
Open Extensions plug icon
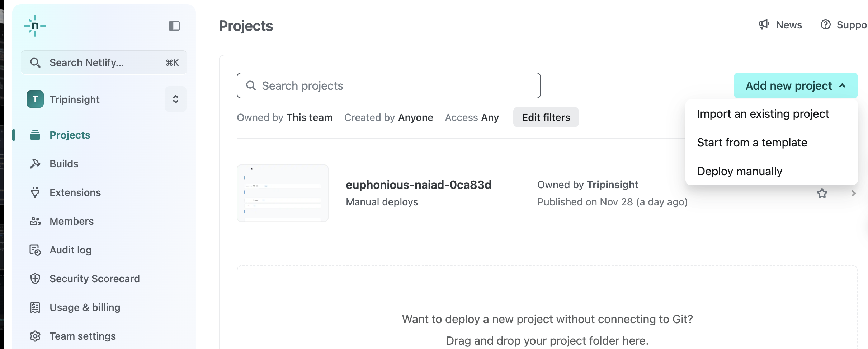pyautogui.click(x=35, y=192)
